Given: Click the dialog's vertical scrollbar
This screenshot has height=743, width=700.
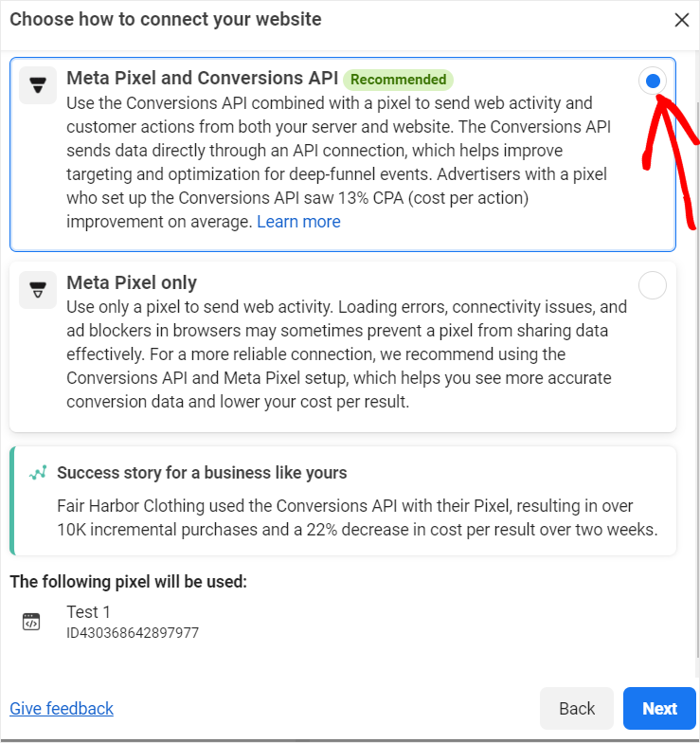Looking at the screenshot, I should point(697,379).
